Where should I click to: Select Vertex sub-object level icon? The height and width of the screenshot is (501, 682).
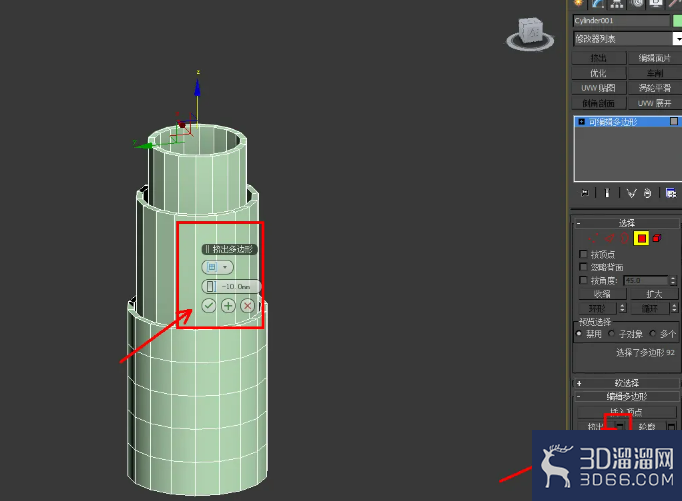(593, 238)
